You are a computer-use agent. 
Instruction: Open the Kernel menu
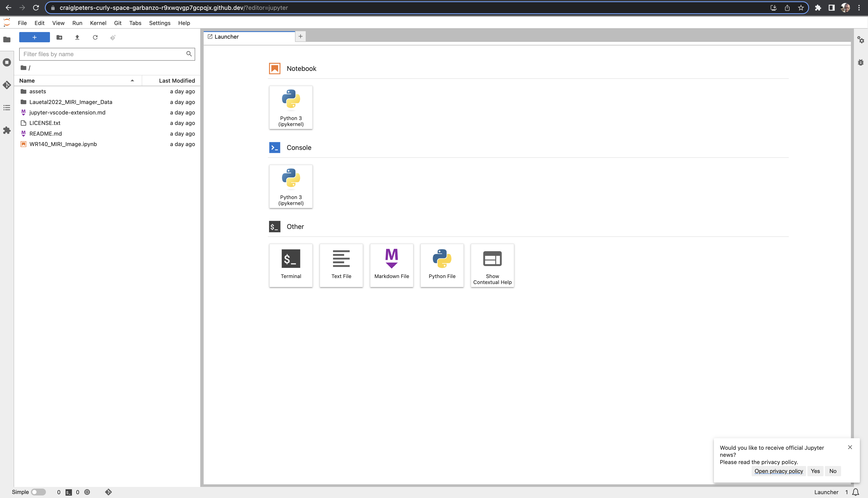pyautogui.click(x=98, y=23)
